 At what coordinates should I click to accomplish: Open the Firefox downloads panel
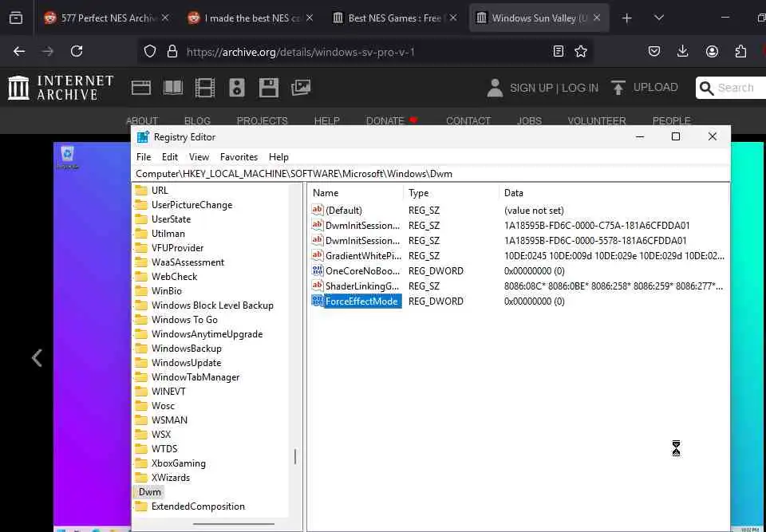[683, 51]
